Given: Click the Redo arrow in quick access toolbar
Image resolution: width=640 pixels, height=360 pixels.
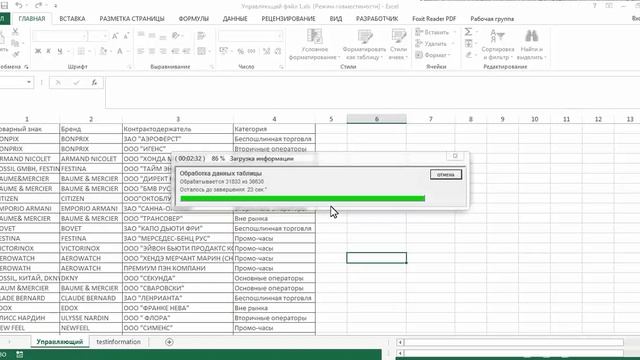Looking at the screenshot, I should 38,6.
